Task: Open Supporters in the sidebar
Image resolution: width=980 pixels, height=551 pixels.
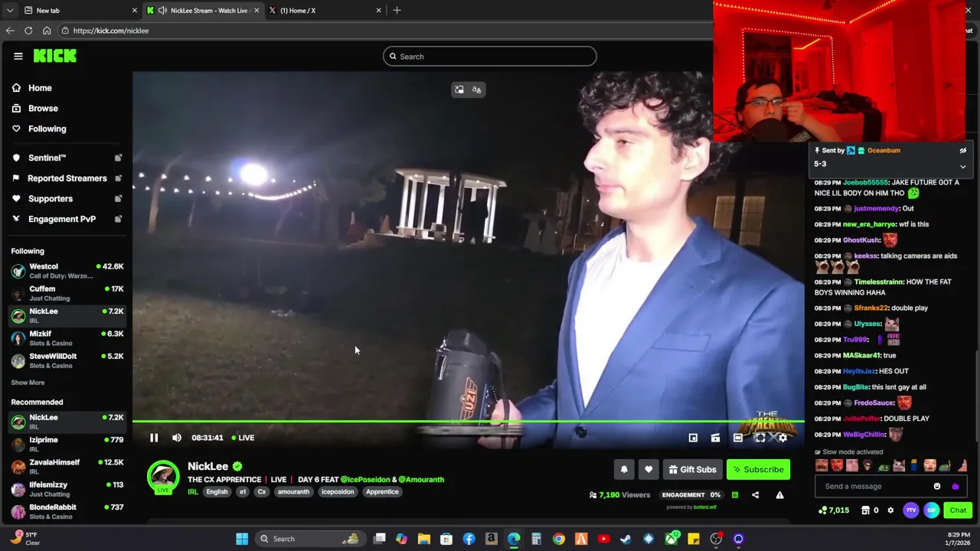Action: pos(50,199)
